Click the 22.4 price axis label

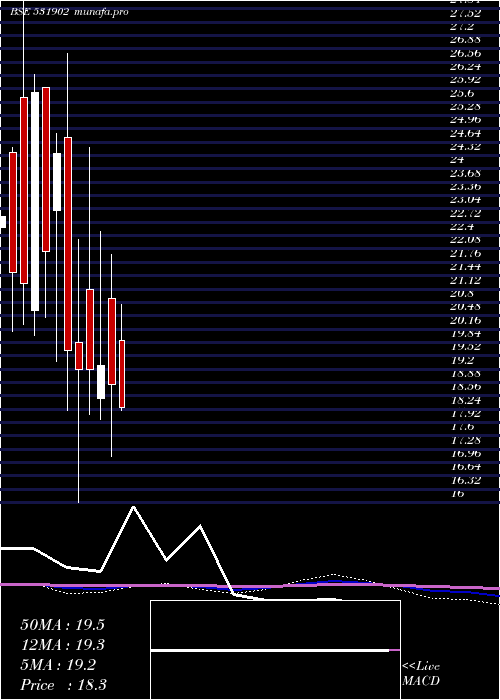[462, 227]
